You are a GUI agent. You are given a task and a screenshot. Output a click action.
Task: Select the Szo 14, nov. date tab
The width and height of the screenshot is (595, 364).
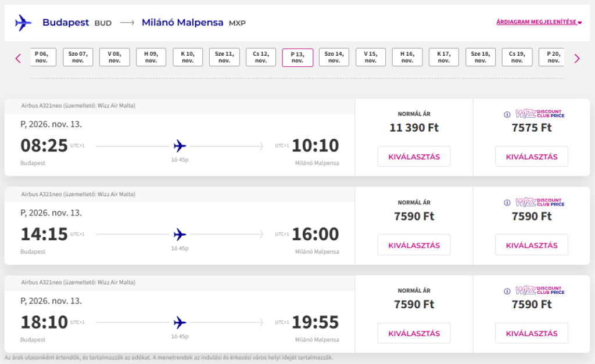click(x=334, y=57)
